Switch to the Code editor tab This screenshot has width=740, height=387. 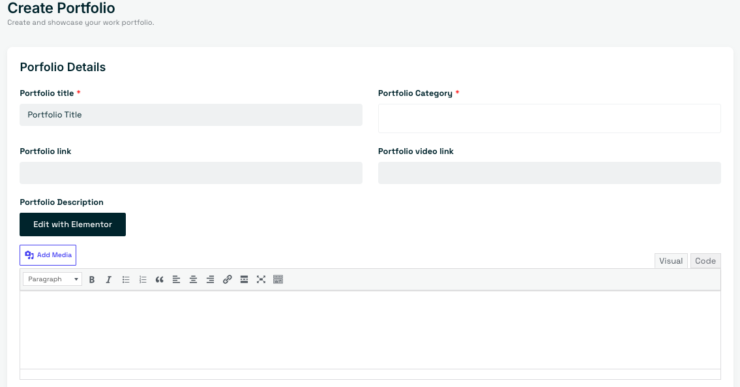click(705, 261)
